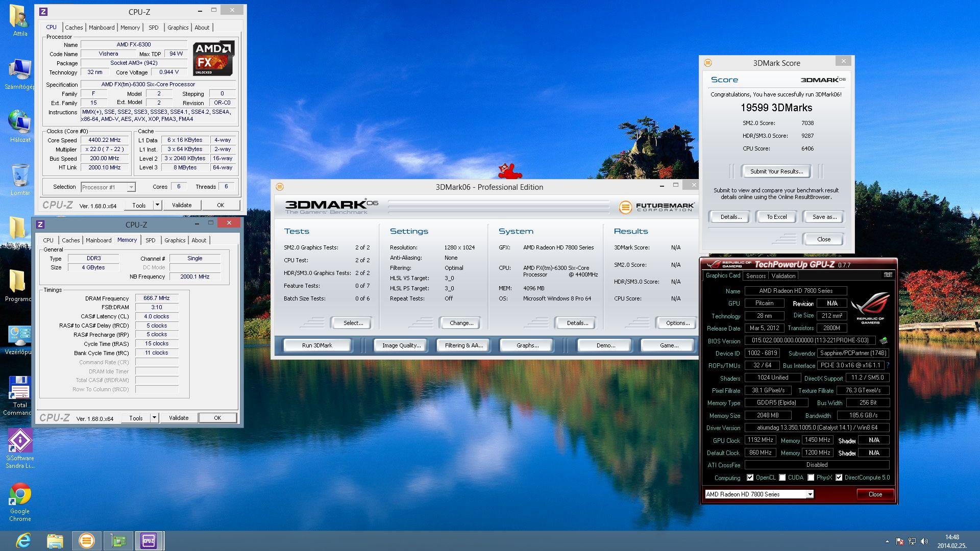Click Demo button in 3DMark06
The width and height of the screenshot is (980, 551).
tap(605, 345)
